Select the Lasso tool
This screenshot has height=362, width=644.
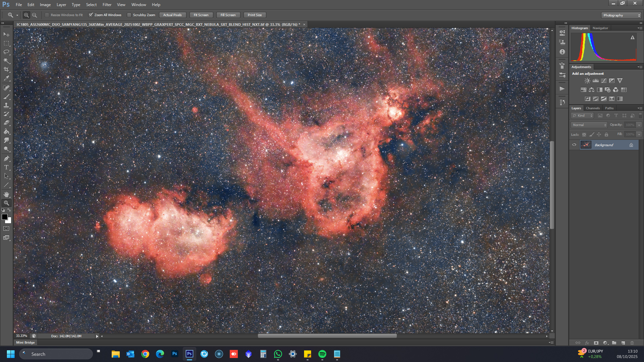click(x=6, y=52)
